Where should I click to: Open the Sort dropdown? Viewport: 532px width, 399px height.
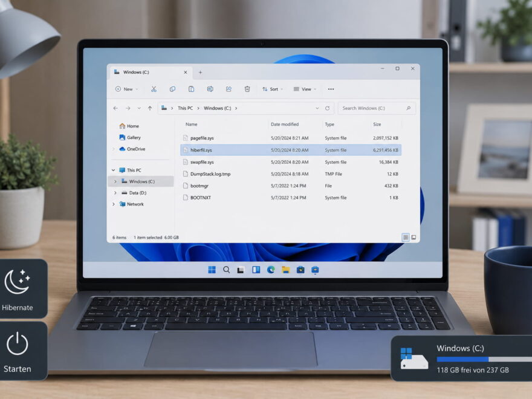pos(273,89)
